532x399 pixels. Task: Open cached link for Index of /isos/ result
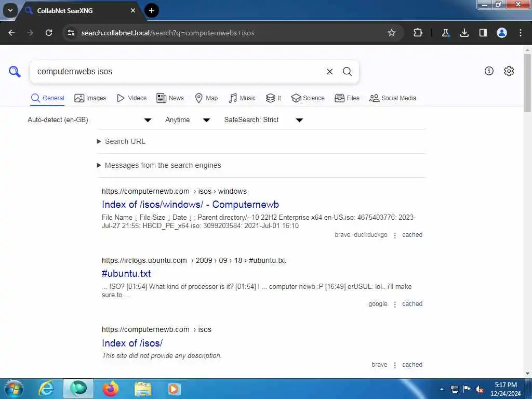pyautogui.click(x=412, y=365)
